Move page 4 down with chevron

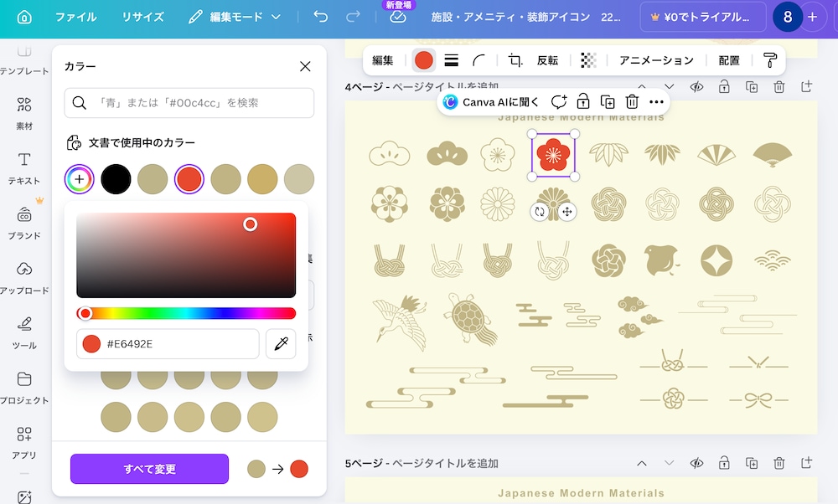point(669,86)
